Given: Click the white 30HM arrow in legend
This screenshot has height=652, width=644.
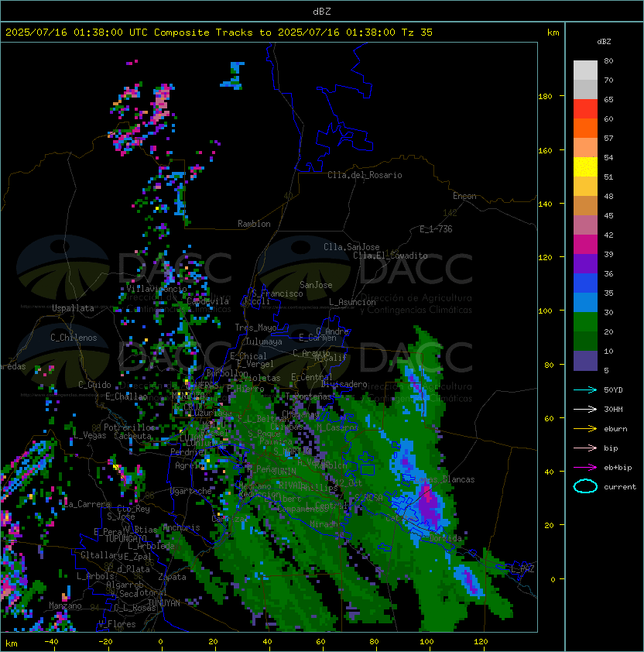Looking at the screenshot, I should pos(585,409).
